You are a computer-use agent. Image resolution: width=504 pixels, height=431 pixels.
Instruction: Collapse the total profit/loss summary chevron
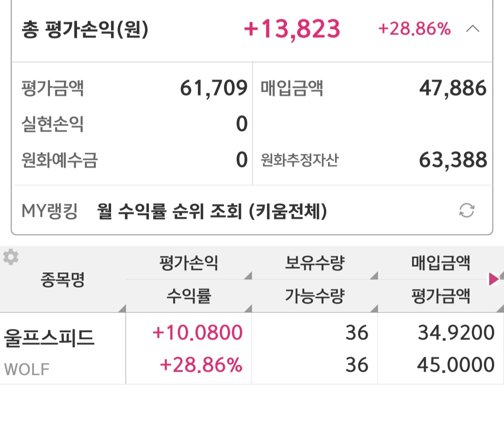click(472, 29)
